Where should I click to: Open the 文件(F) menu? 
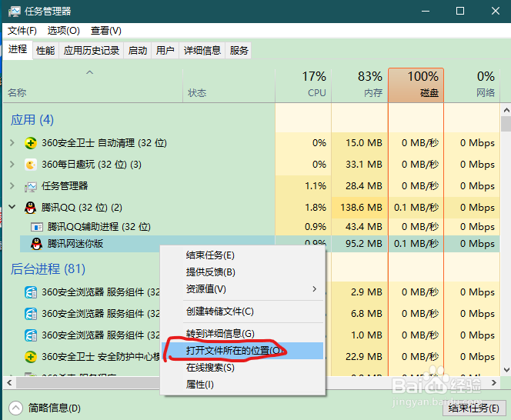[x=22, y=31]
